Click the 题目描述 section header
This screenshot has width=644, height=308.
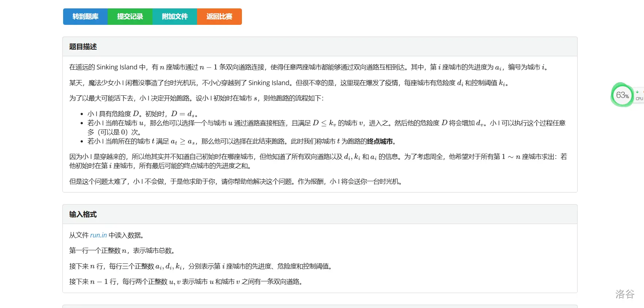click(x=83, y=47)
